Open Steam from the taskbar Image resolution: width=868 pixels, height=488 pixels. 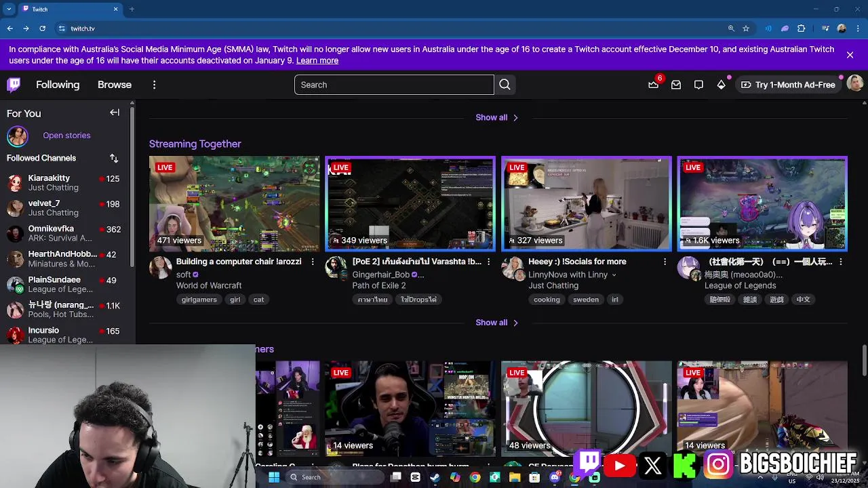coord(435,477)
